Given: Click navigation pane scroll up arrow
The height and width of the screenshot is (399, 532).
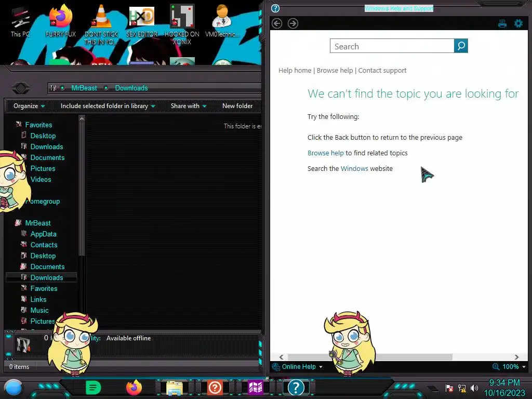Looking at the screenshot, I should point(82,118).
